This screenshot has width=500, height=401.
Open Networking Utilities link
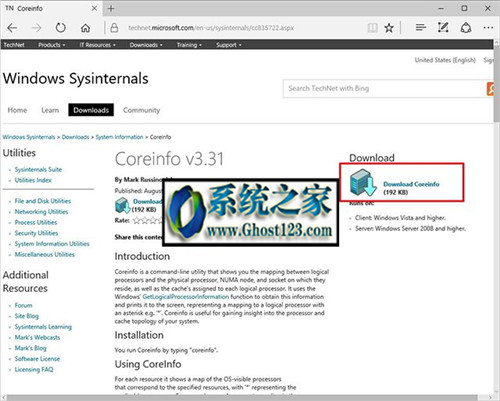coord(41,212)
